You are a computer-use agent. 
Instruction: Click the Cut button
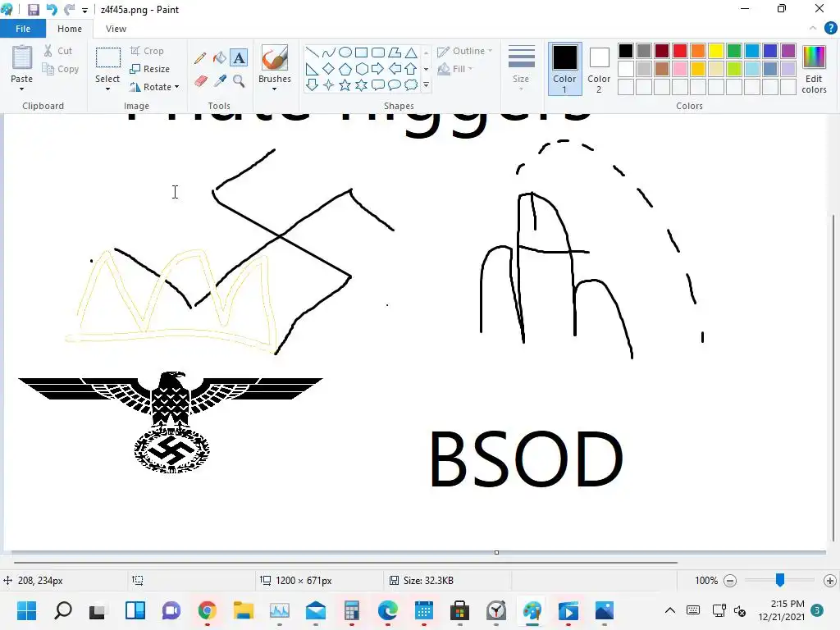(58, 51)
